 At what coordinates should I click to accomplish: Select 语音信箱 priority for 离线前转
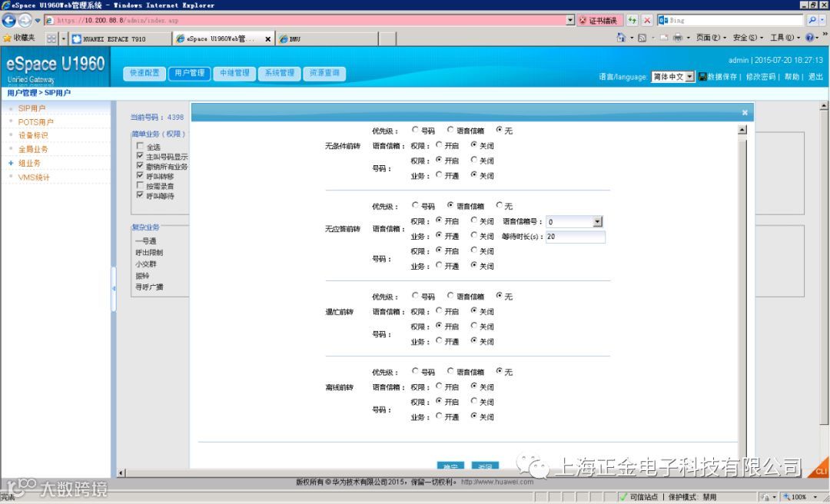coord(450,371)
